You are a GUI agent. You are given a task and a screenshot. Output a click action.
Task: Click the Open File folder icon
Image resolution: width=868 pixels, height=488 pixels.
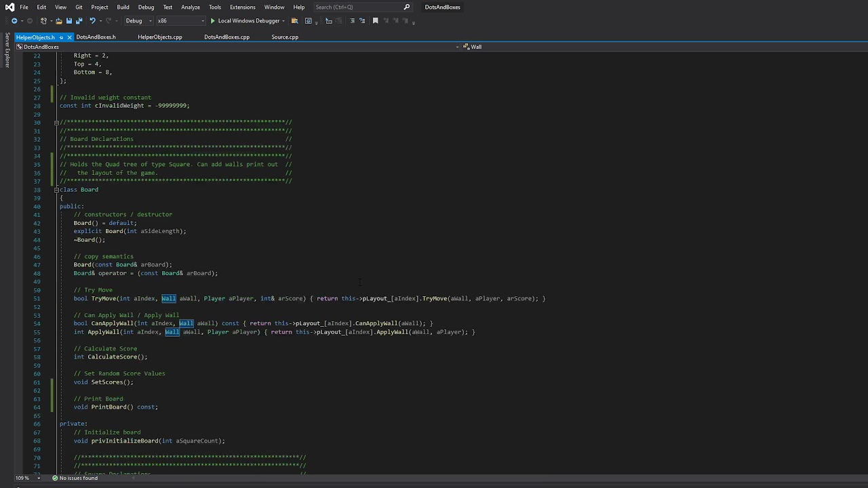59,21
